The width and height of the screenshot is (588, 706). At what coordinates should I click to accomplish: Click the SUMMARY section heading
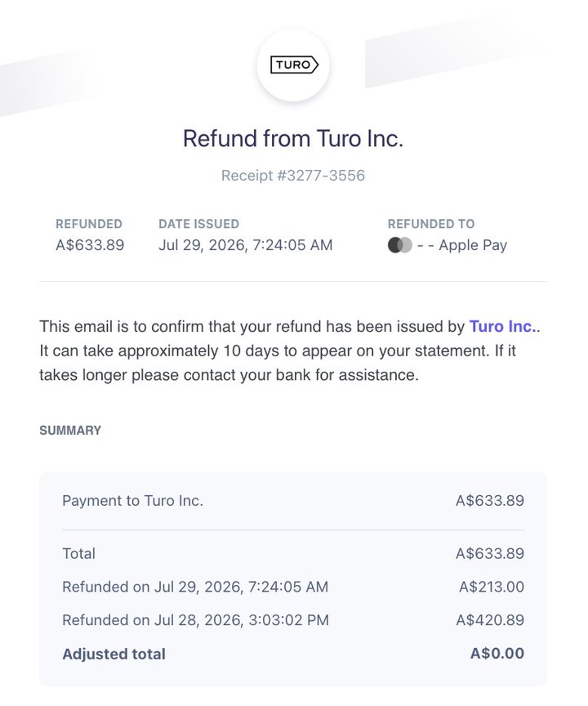(70, 431)
